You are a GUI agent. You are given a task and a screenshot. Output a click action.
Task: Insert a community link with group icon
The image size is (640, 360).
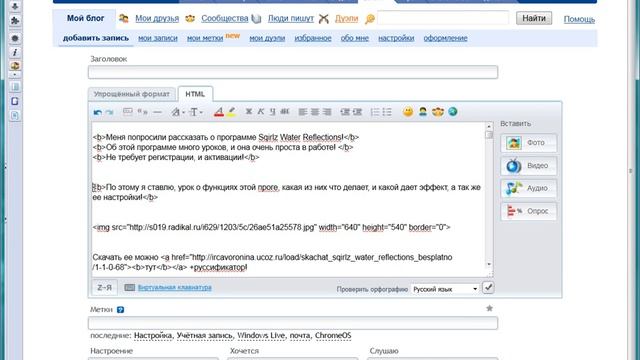coord(438,111)
